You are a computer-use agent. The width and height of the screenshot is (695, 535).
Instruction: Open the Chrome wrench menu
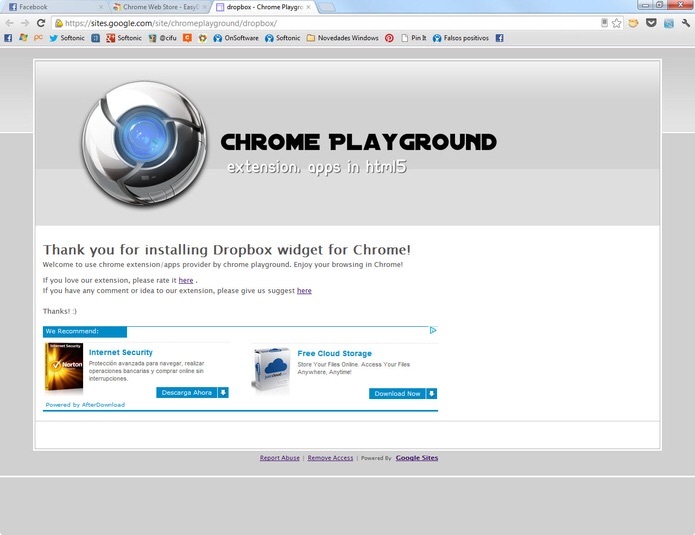tap(686, 23)
